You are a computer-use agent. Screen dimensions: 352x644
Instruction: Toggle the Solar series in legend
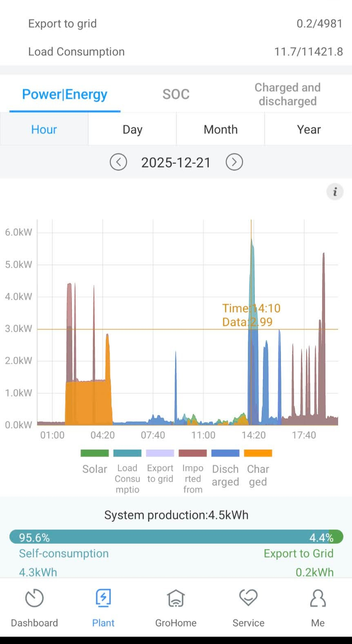[x=95, y=453]
